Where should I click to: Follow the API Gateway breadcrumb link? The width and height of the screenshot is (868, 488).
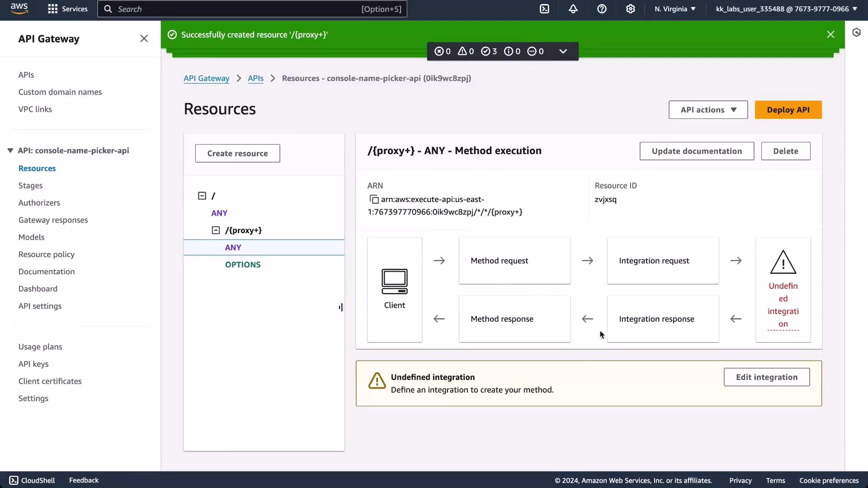click(x=207, y=79)
